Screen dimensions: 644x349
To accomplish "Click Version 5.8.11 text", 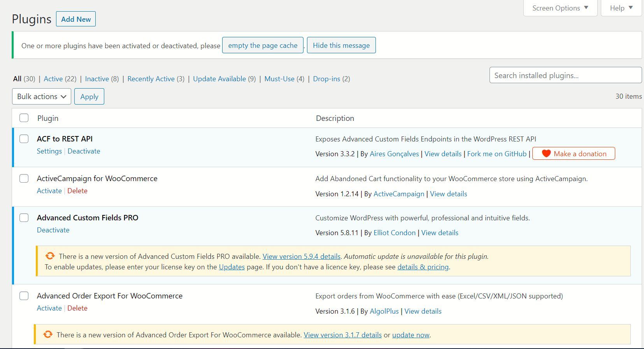I will pos(337,232).
